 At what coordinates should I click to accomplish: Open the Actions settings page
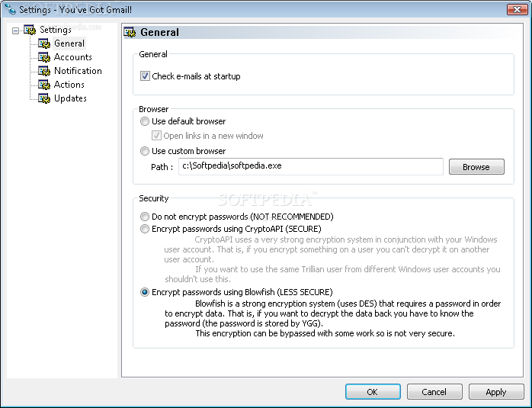(x=69, y=85)
